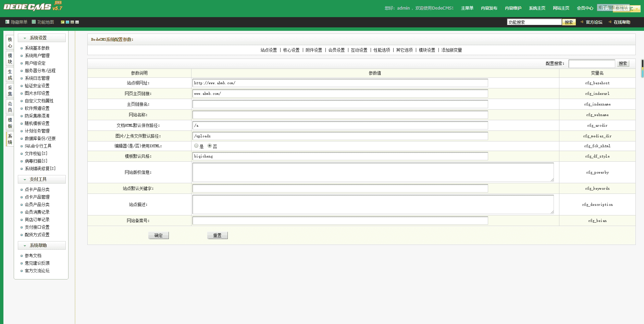The height and width of the screenshot is (324, 644).
Task: Open the 核心设置 config tab
Action: (x=291, y=50)
